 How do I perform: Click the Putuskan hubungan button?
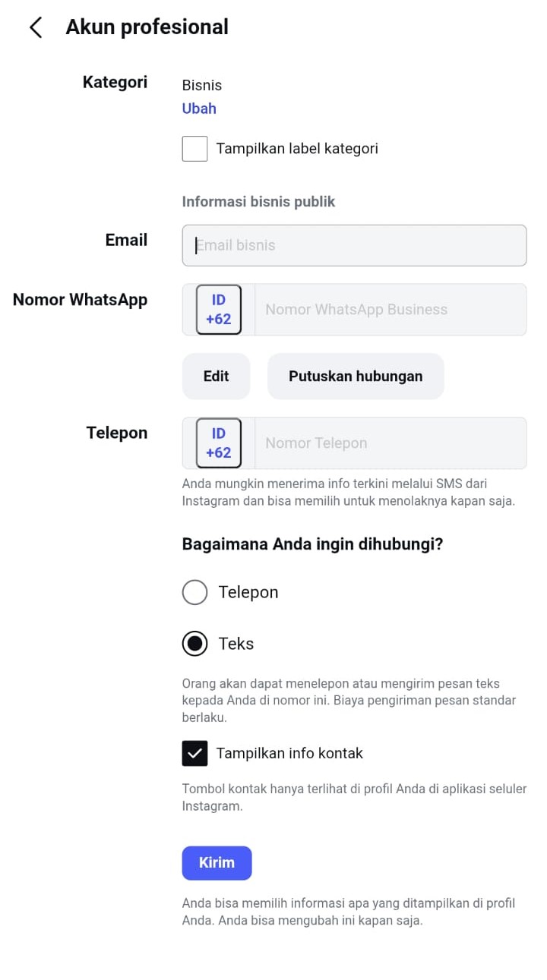pyautogui.click(x=356, y=376)
